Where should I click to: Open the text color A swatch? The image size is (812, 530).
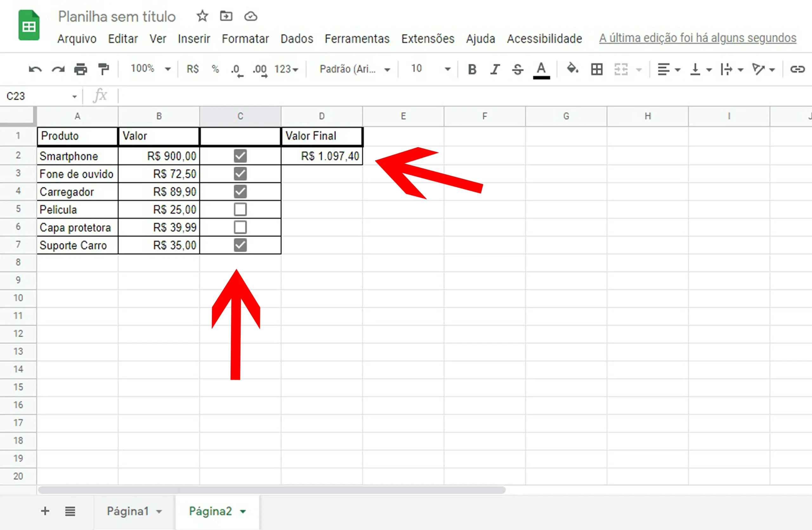point(541,70)
